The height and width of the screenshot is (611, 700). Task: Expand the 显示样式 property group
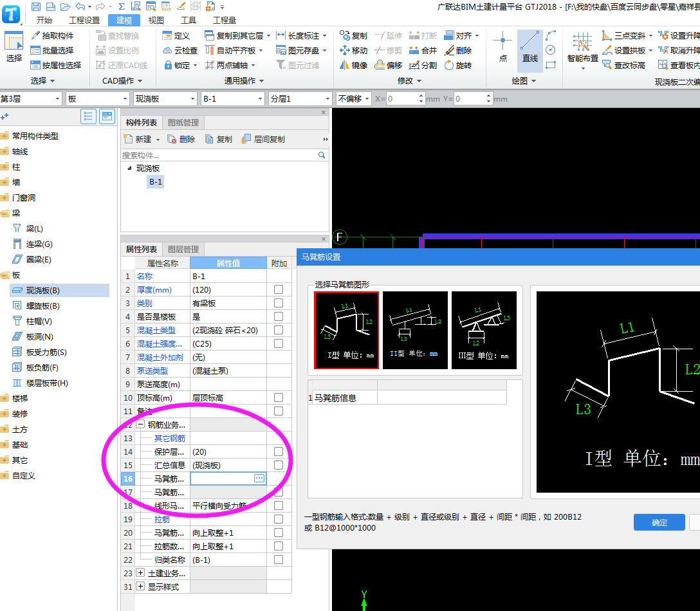coord(140,586)
